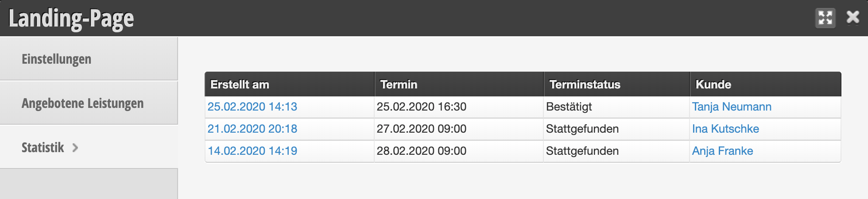Select appointment 28.02.2020 09:00 cell
The height and width of the screenshot is (199, 868).
click(x=459, y=151)
